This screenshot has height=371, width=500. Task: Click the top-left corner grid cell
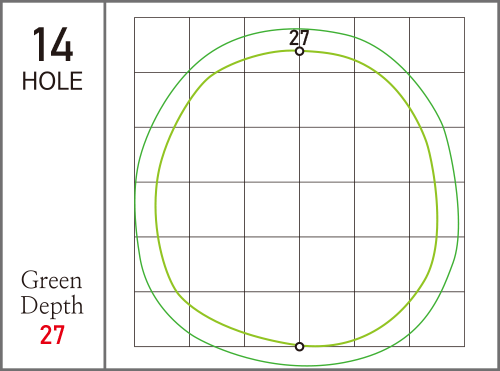click(x=162, y=45)
